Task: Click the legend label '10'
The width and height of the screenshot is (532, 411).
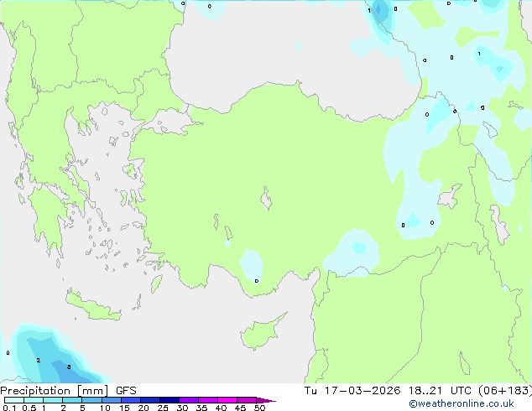Action: tap(105, 408)
